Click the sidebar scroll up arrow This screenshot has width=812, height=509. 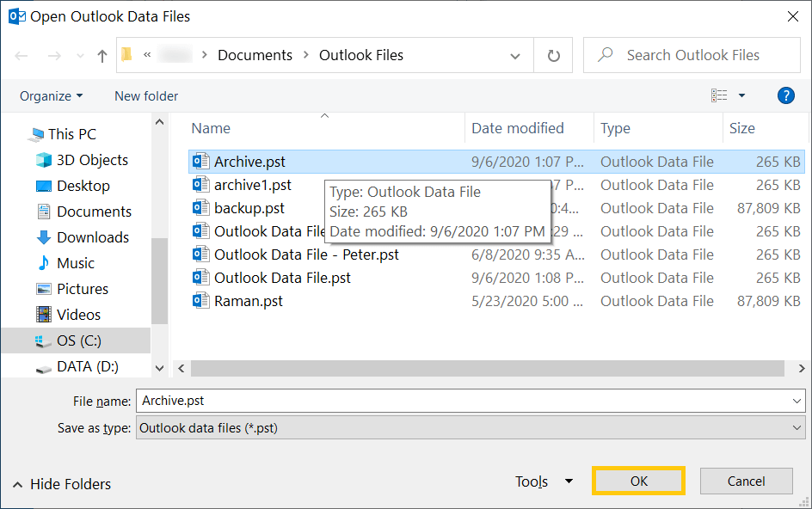pos(159,122)
